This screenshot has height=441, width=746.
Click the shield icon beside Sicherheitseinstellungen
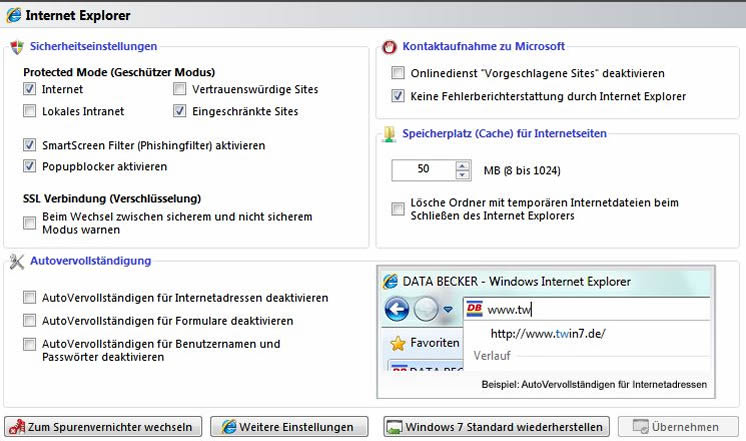click(17, 47)
